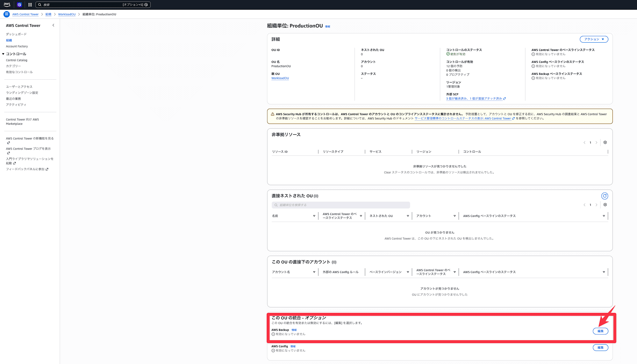637x364 pixels.
Task: Sort nested OU table by 名前
Action: pyautogui.click(x=314, y=216)
